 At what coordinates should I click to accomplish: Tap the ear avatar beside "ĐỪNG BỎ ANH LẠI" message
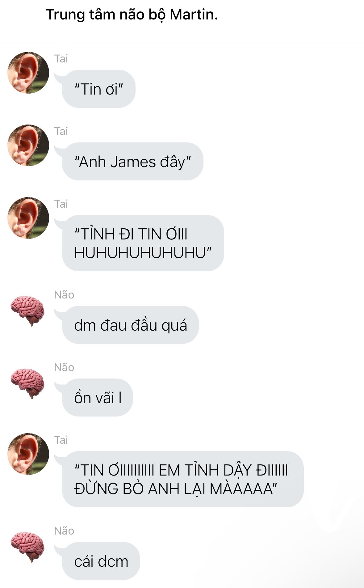point(28,454)
